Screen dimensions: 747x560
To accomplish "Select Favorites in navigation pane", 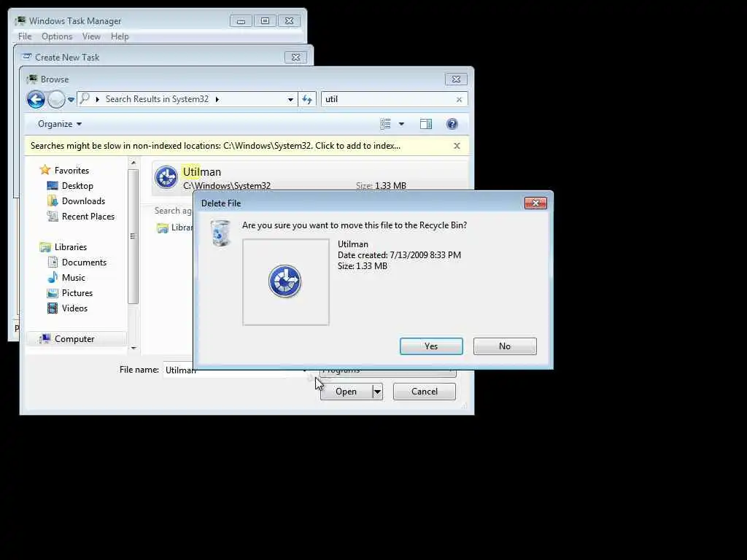I will pyautogui.click(x=71, y=170).
